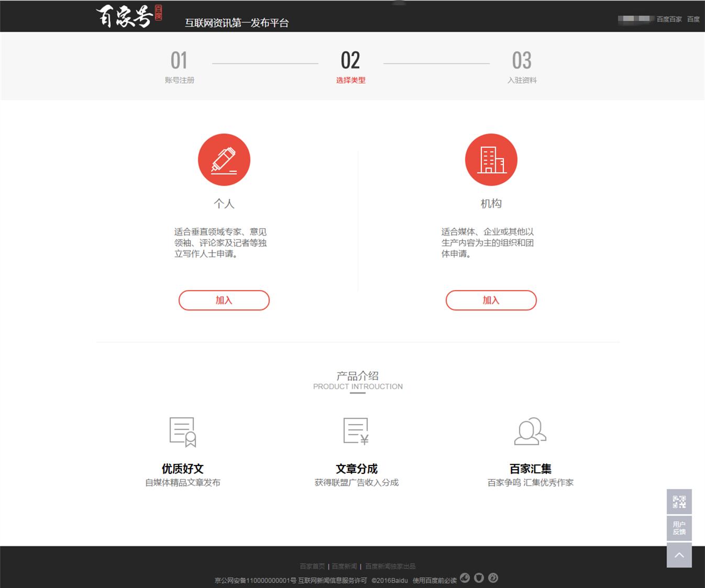Click 加入 under the 个人 option
The width and height of the screenshot is (705, 588).
pyautogui.click(x=224, y=300)
